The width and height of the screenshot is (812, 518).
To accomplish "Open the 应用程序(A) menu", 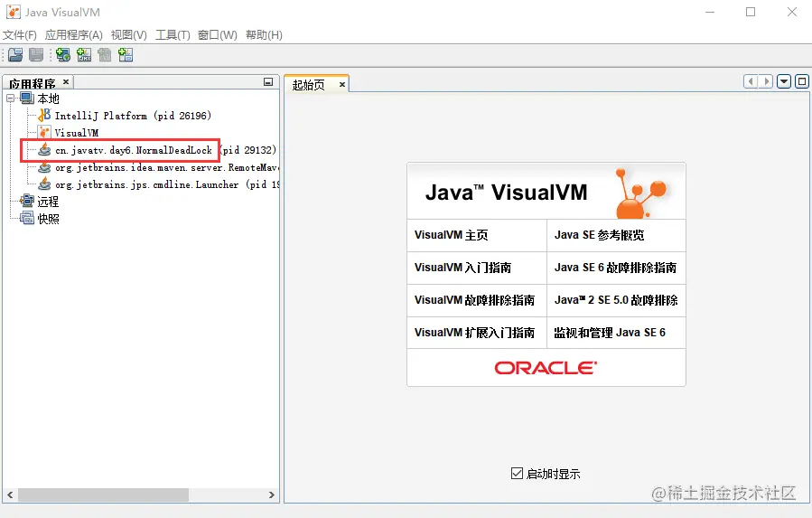I will 73,34.
